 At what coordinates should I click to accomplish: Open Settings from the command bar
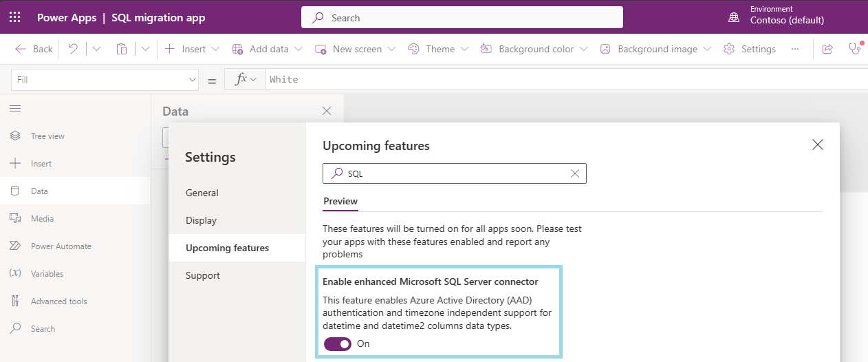(x=750, y=49)
